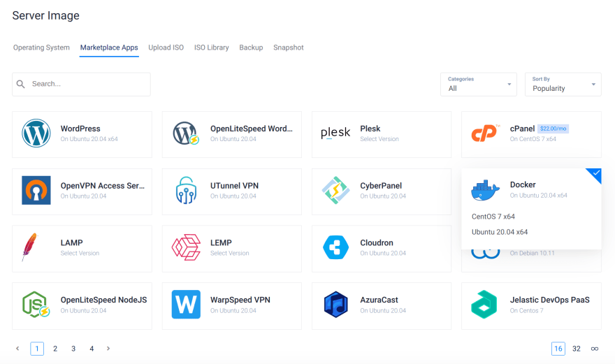This screenshot has width=615, height=364.
Task: Switch to the Backup tab
Action: 251,48
